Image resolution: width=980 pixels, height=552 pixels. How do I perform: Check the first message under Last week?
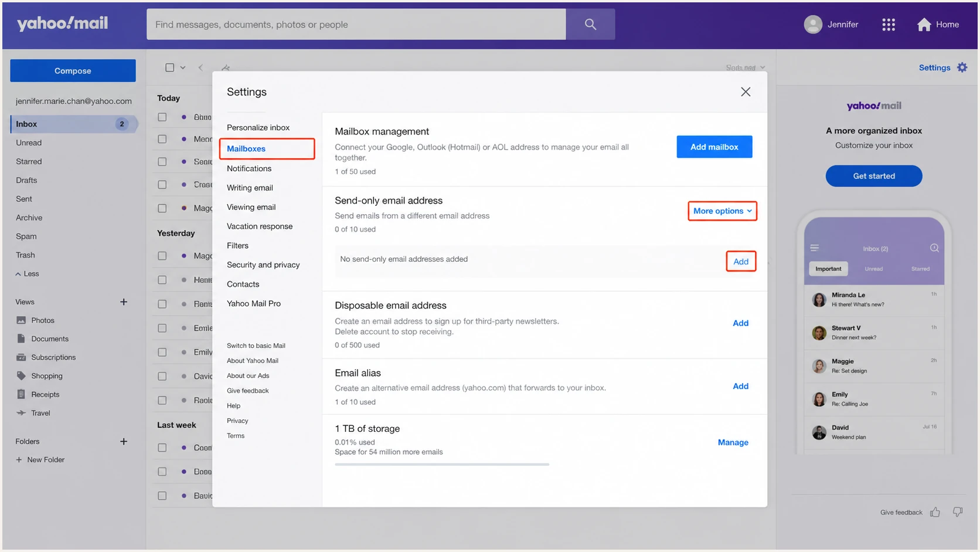click(x=162, y=448)
